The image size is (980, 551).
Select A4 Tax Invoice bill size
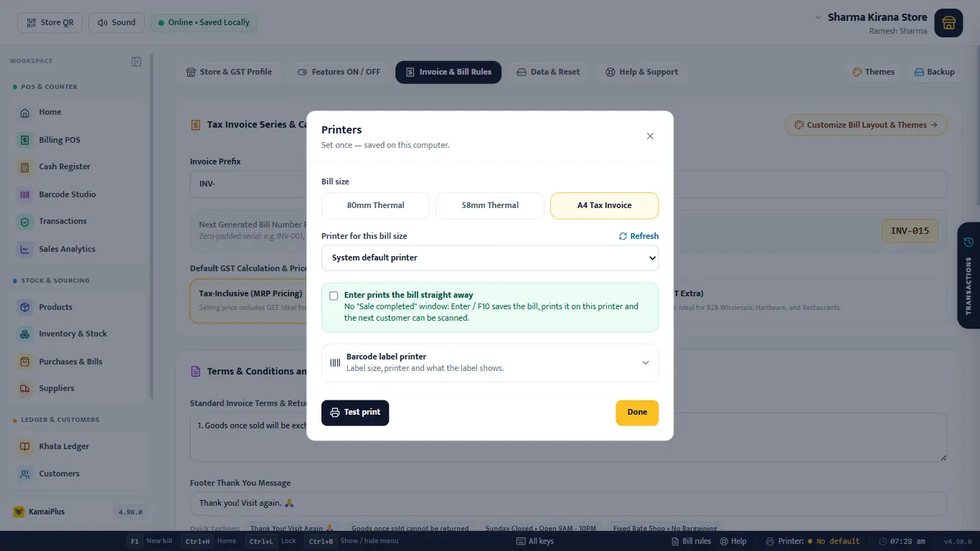[604, 205]
